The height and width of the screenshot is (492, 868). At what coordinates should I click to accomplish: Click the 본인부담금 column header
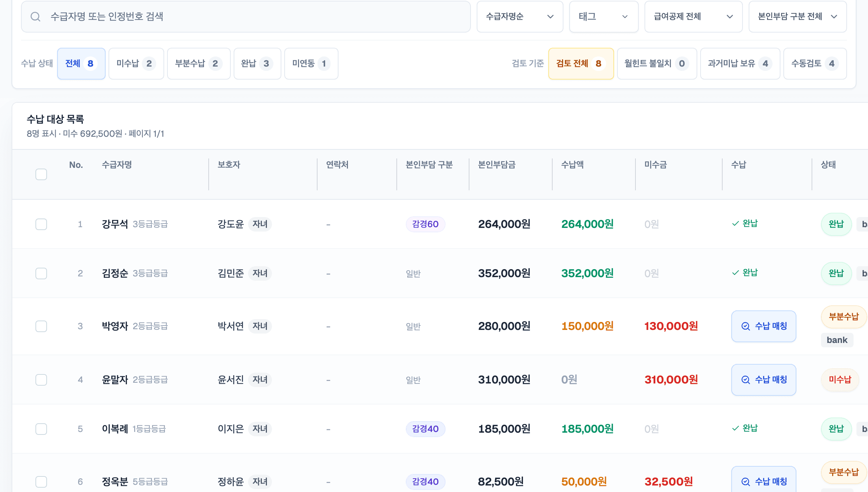tap(497, 165)
